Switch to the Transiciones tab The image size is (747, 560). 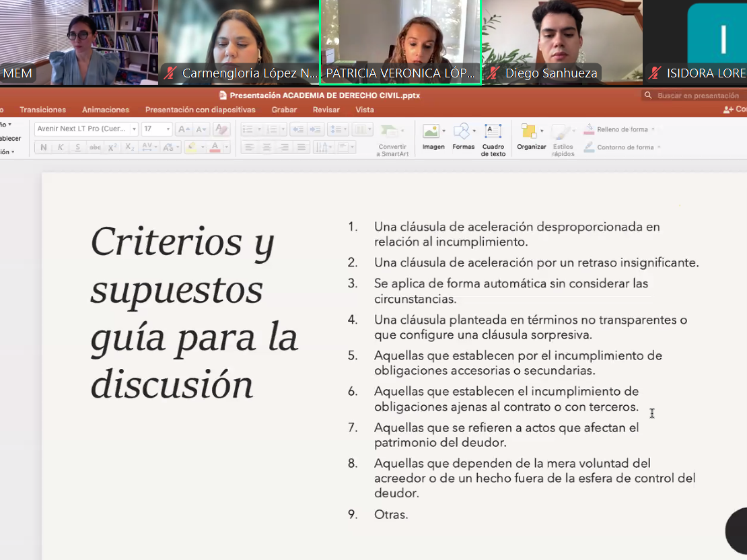42,110
